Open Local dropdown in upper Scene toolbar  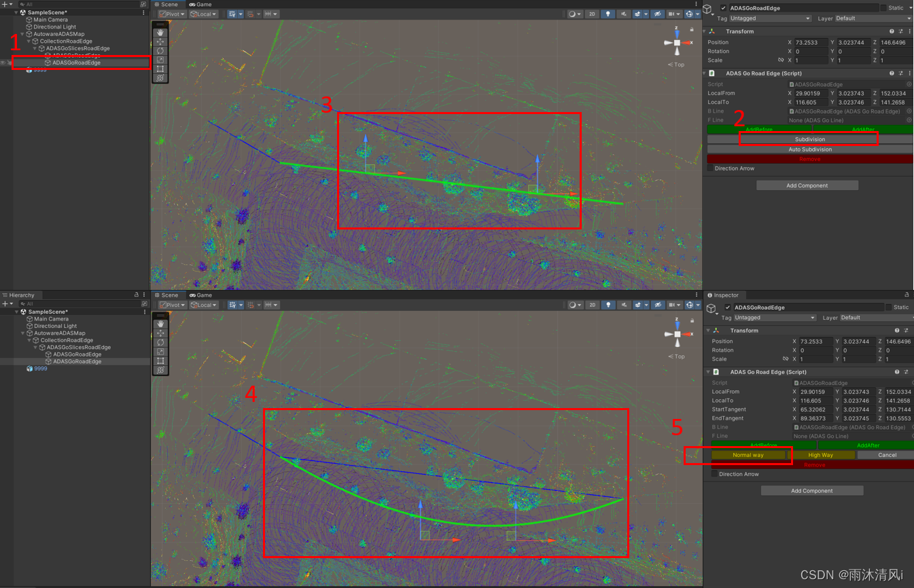[x=203, y=14]
